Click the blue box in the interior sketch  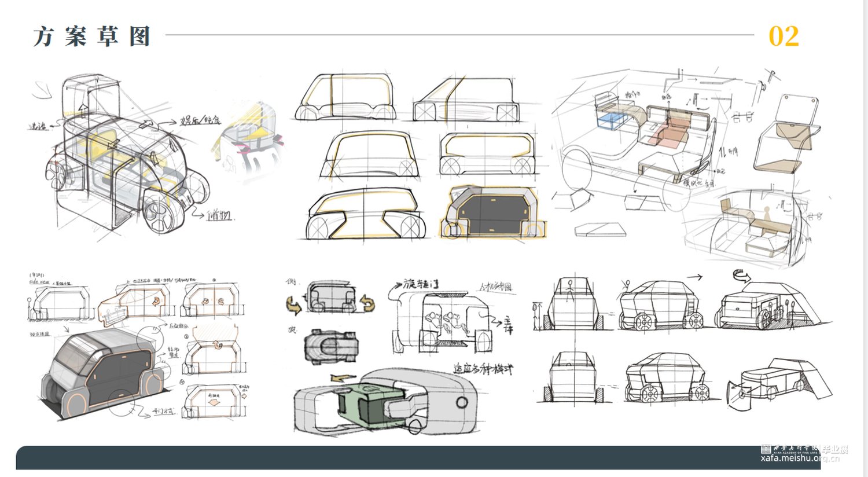(612, 121)
